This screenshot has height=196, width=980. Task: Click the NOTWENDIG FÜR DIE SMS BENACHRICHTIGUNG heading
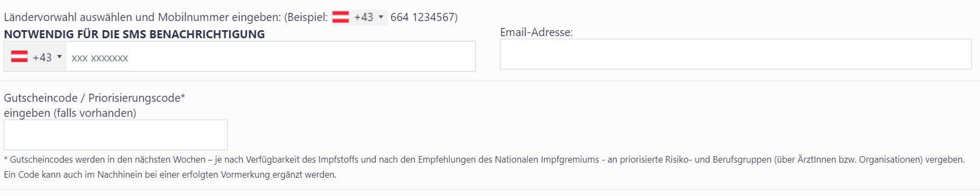point(135,34)
